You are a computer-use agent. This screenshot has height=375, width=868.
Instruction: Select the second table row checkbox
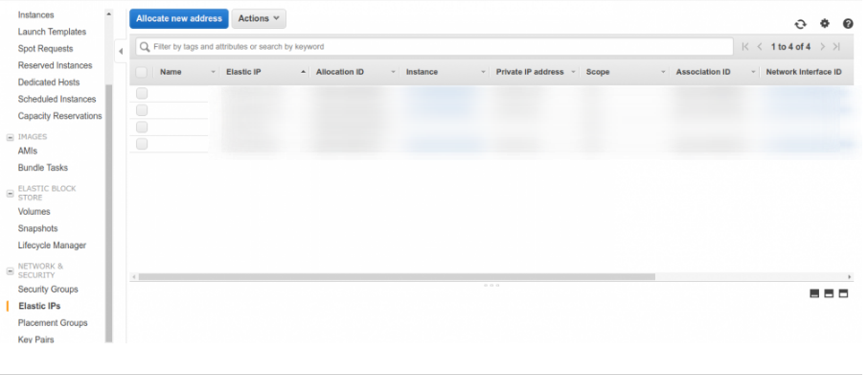point(142,110)
